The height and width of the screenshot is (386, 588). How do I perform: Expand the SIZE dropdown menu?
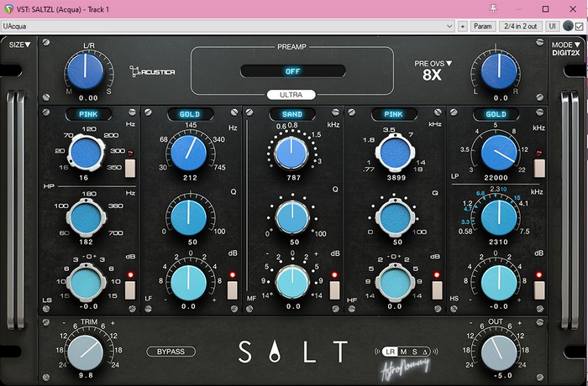19,44
